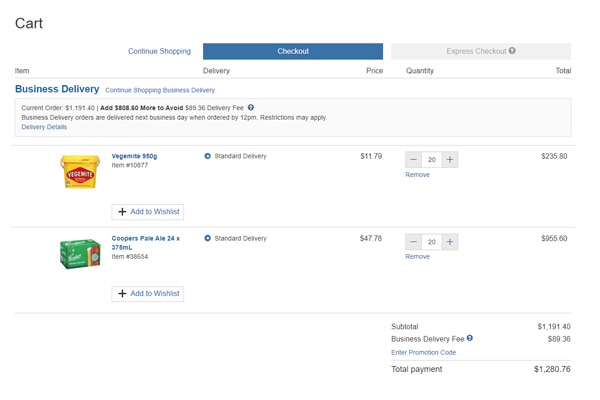Increase the Vegemite quantity
Screen dimensions: 600x400
450,160
